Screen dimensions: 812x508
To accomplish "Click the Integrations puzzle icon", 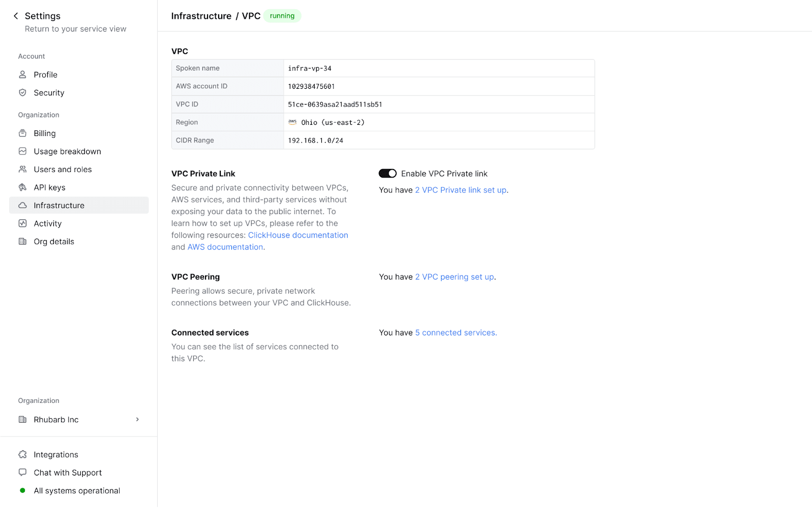I will (x=22, y=455).
